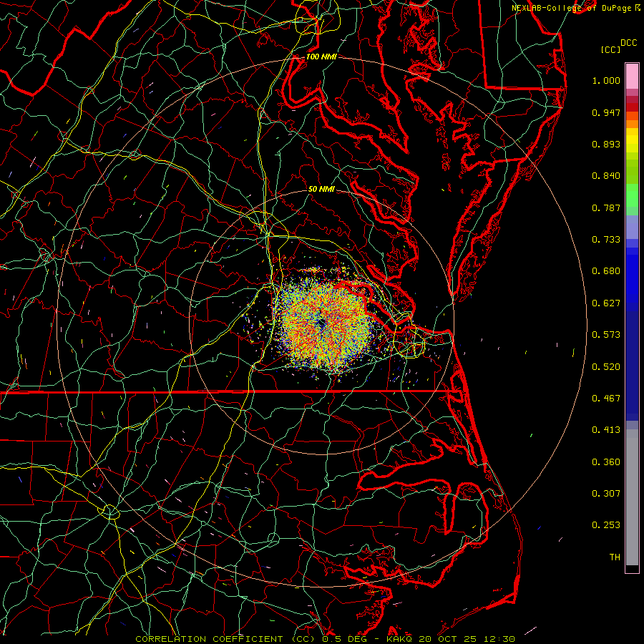Click the pink segment of the color bar
644x644 pixels.
tap(632, 77)
